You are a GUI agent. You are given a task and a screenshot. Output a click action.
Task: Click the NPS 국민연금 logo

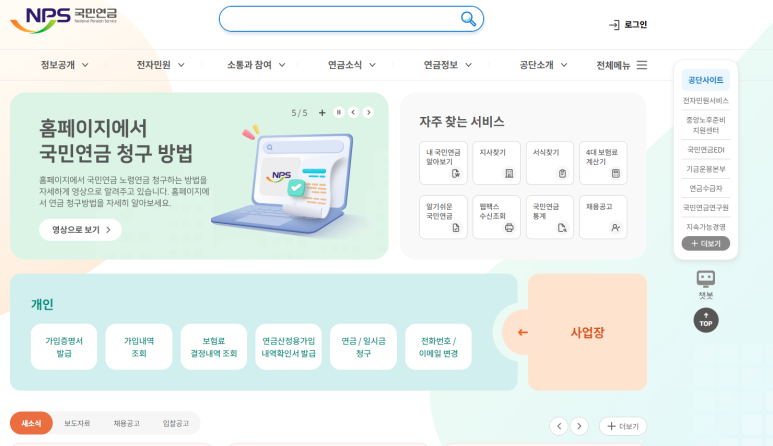click(x=64, y=20)
